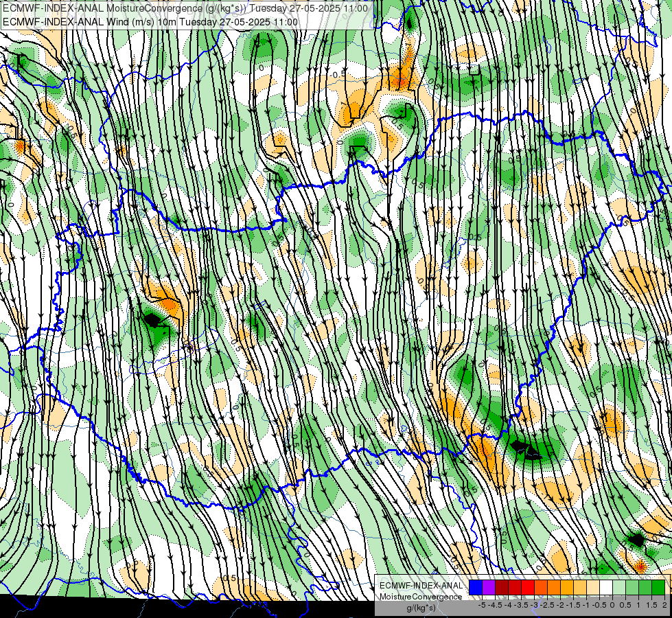This screenshot has width=672, height=618.
Task: Pick the bright red swatch left of -3
Action: pyautogui.click(x=528, y=587)
